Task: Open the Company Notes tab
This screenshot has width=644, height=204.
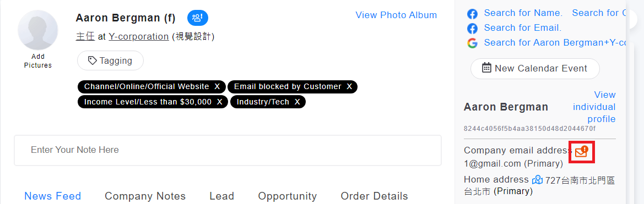Action: click(x=145, y=196)
